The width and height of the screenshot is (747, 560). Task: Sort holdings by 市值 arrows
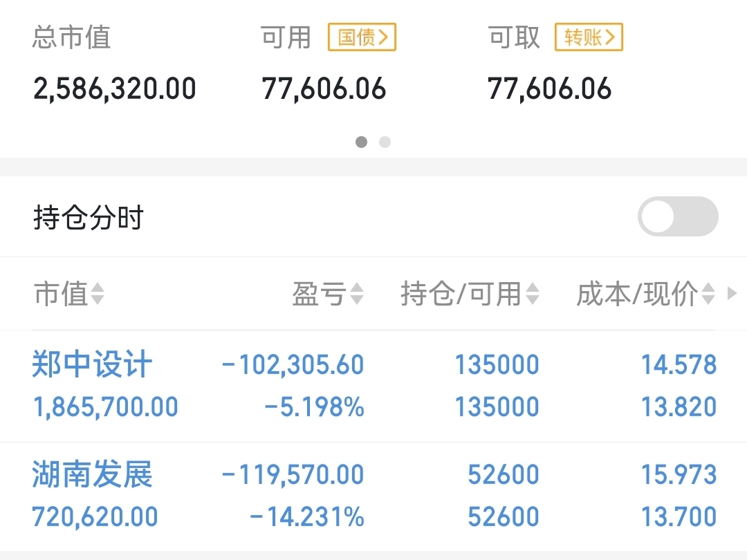click(98, 293)
